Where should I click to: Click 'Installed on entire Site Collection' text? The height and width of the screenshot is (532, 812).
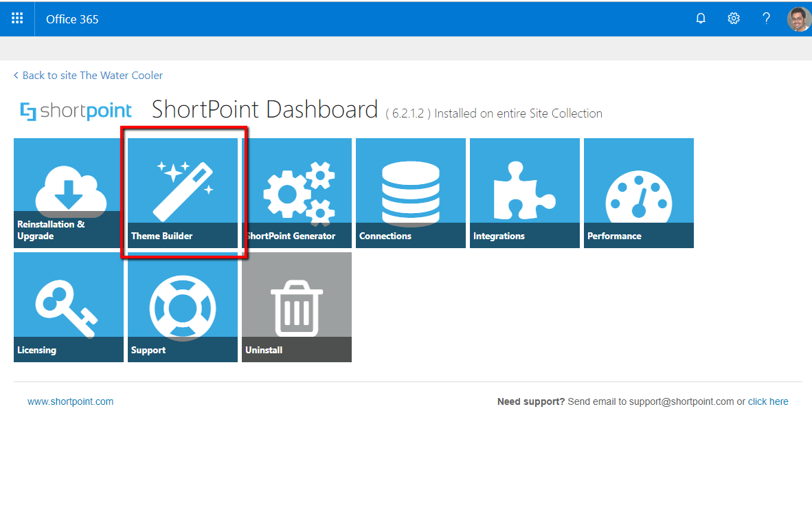[519, 113]
